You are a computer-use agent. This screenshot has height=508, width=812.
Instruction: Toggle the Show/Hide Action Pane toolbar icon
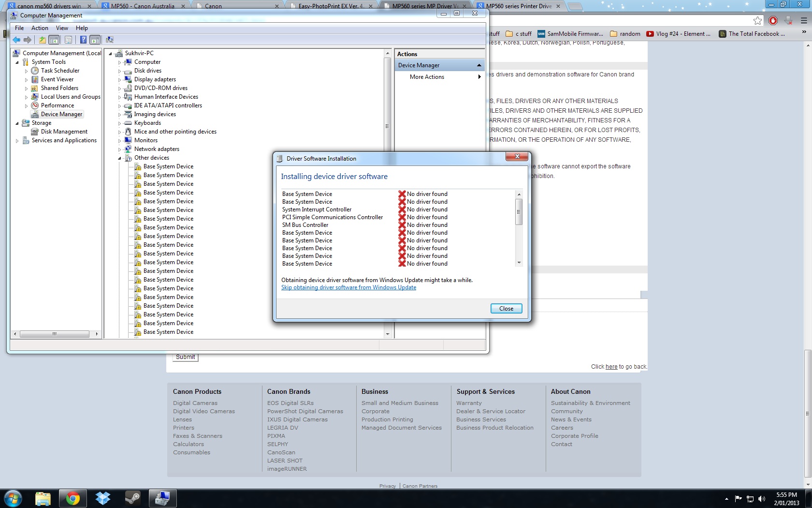click(95, 40)
